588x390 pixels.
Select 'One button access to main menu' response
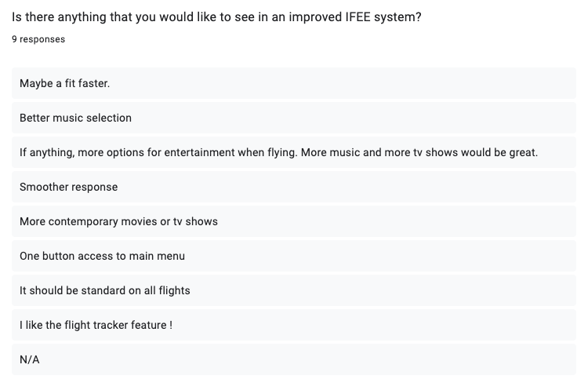(x=294, y=256)
